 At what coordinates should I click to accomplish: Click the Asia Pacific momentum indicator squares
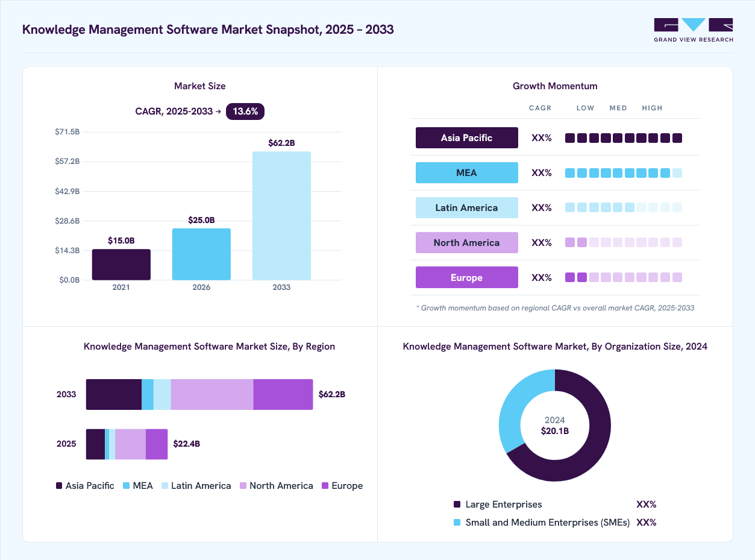[x=624, y=138]
